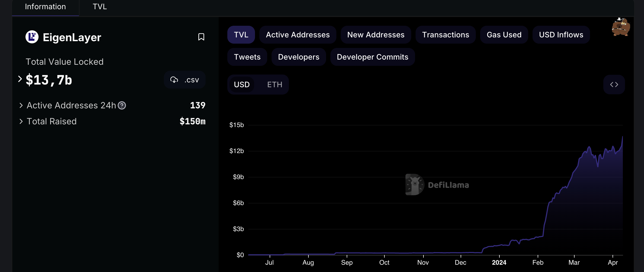Click the $150m total raised value
644x272 pixels.
pyautogui.click(x=193, y=121)
